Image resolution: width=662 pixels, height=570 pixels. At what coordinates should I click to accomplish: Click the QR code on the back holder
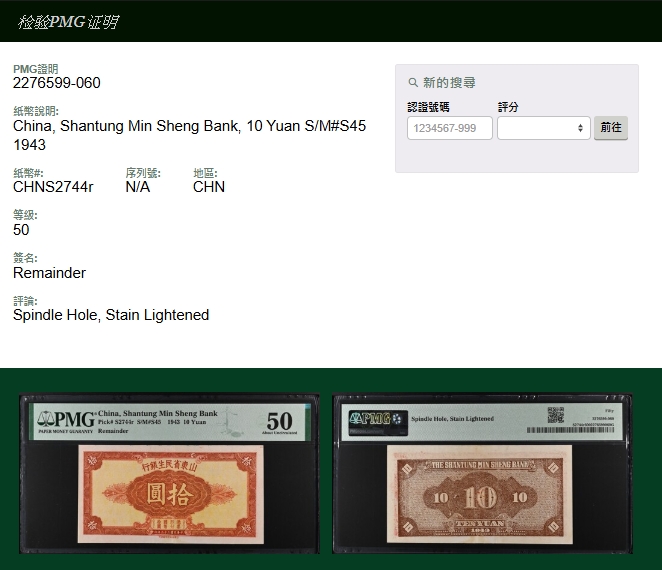(x=556, y=414)
